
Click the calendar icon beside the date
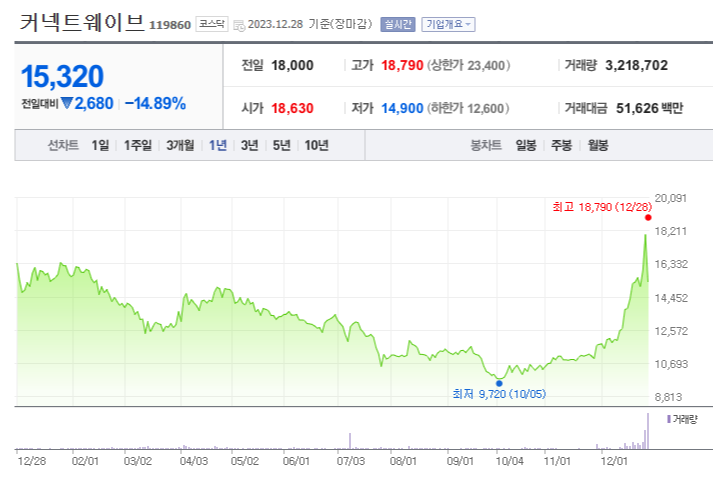239,25
